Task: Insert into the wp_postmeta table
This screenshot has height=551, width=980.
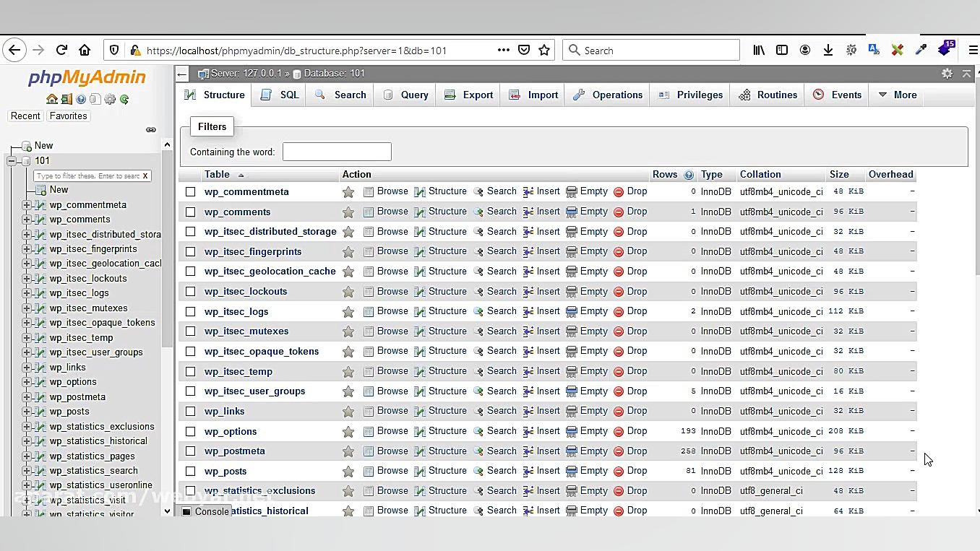Action: pyautogui.click(x=541, y=451)
